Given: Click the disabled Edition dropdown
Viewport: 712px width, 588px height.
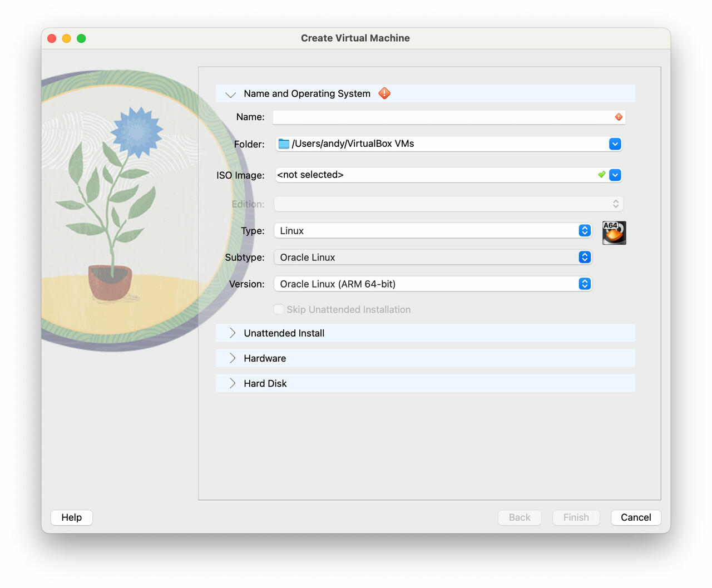Looking at the screenshot, I should point(448,204).
